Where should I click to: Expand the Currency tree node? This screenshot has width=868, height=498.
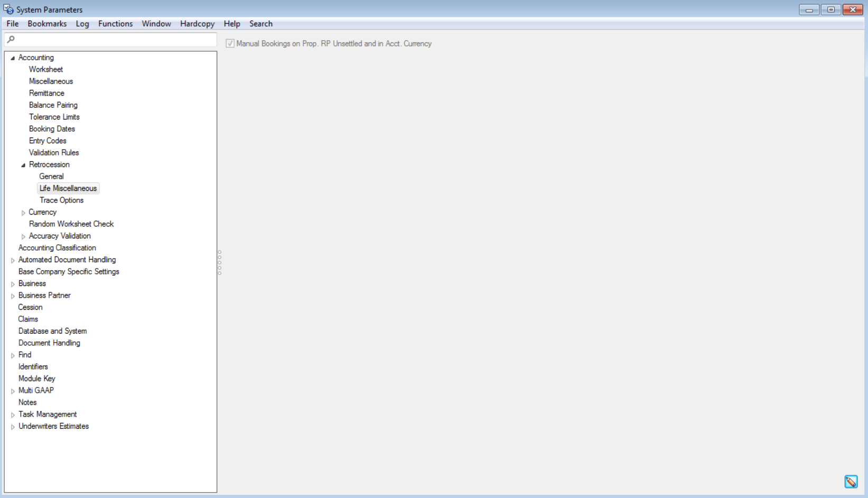pyautogui.click(x=23, y=213)
